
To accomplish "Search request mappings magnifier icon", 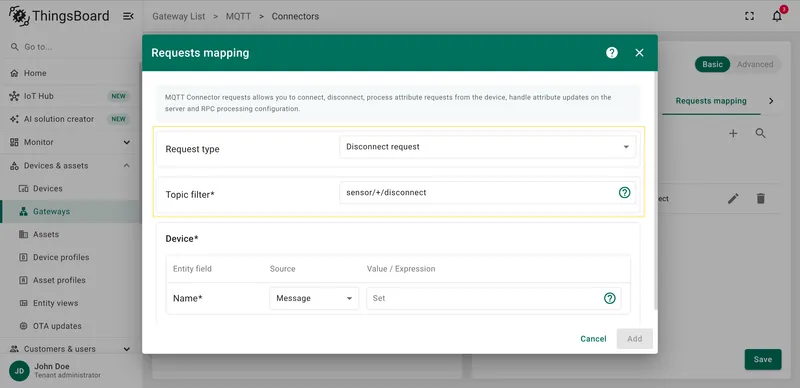I will pos(760,133).
